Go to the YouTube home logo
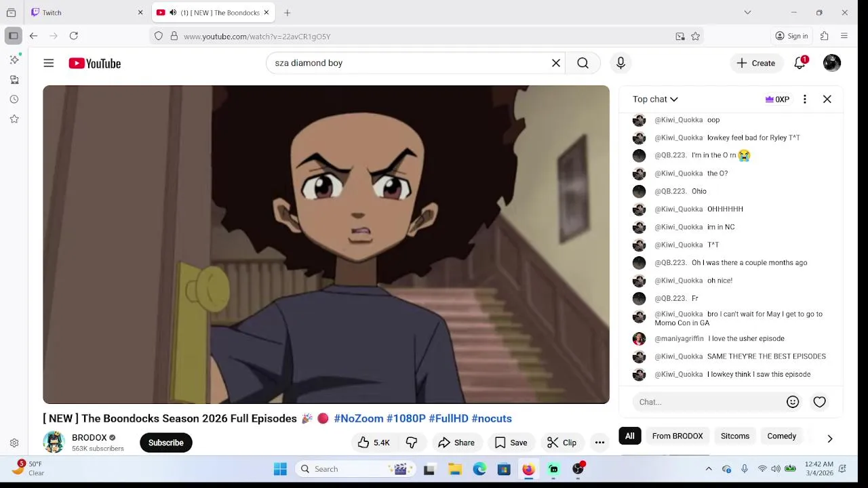 point(94,63)
